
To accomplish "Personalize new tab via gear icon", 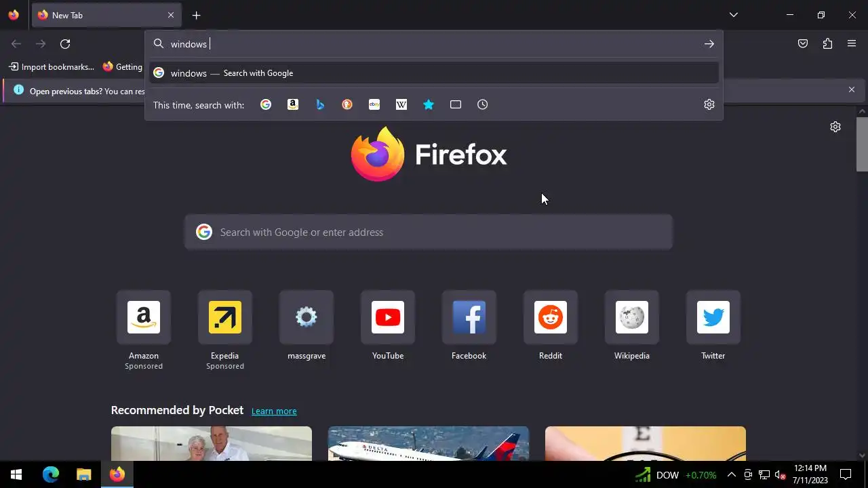I will [835, 127].
